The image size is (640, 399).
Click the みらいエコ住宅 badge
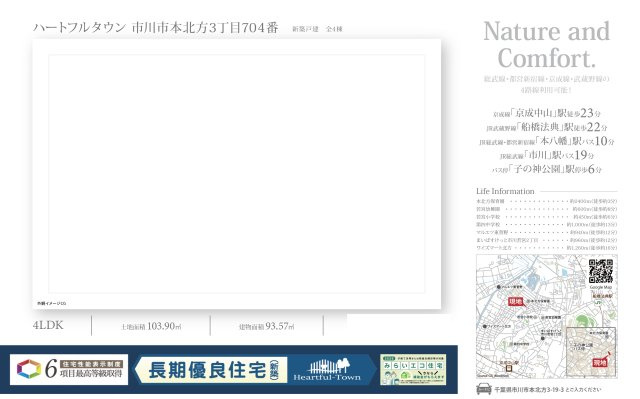(413, 370)
